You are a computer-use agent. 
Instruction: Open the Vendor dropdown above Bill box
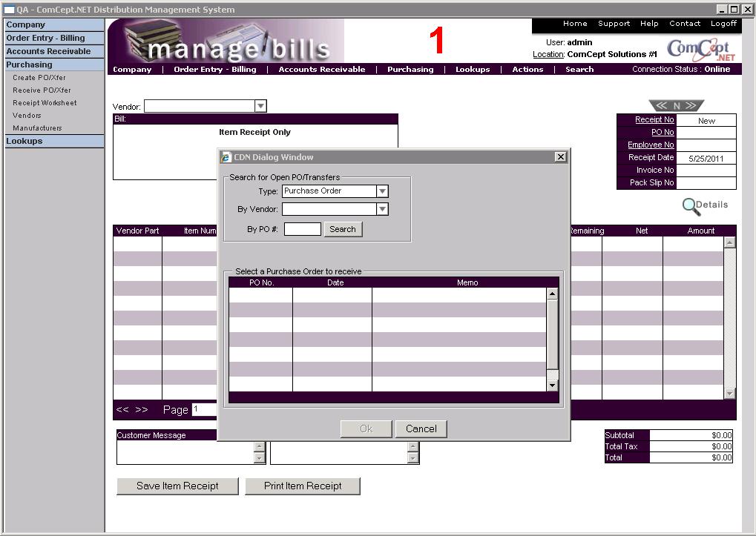[x=260, y=107]
